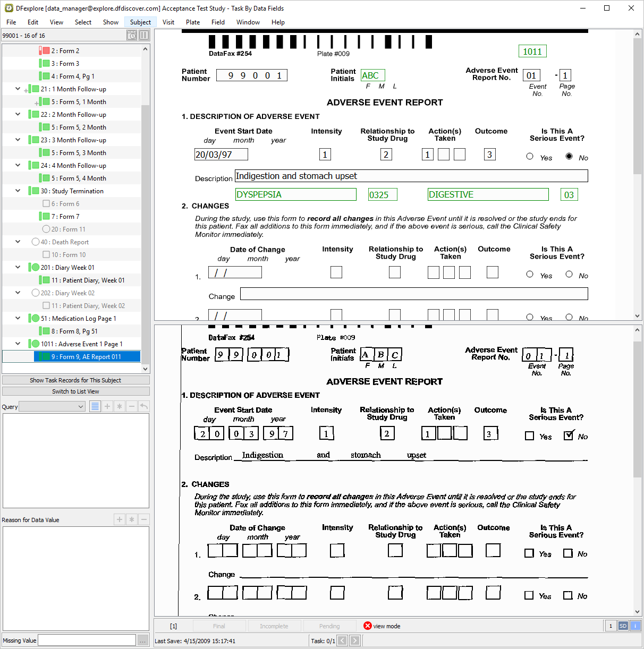The width and height of the screenshot is (644, 649).
Task: Open the Query dropdown
Action: [53, 406]
